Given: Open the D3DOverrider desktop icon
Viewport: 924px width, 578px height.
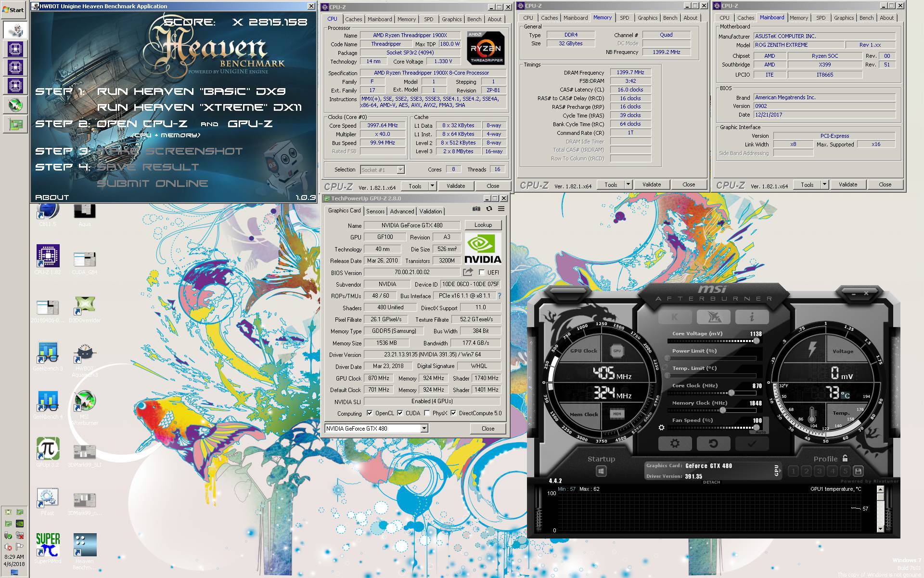Looking at the screenshot, I should coord(85,309).
